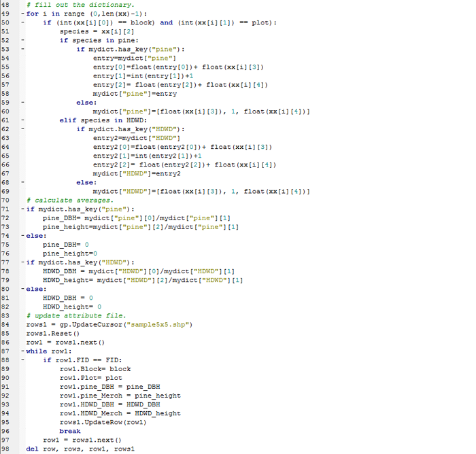Screen dimensions: 476x454
Task: Click line 73 computing pine_height from mydict
Action: [x=141, y=227]
